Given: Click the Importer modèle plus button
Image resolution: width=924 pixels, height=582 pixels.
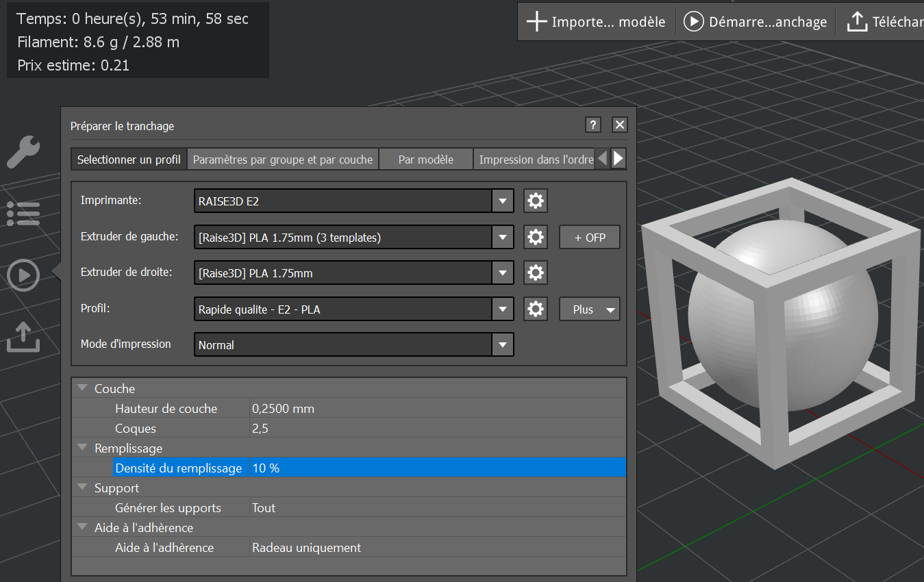Looking at the screenshot, I should 596,22.
